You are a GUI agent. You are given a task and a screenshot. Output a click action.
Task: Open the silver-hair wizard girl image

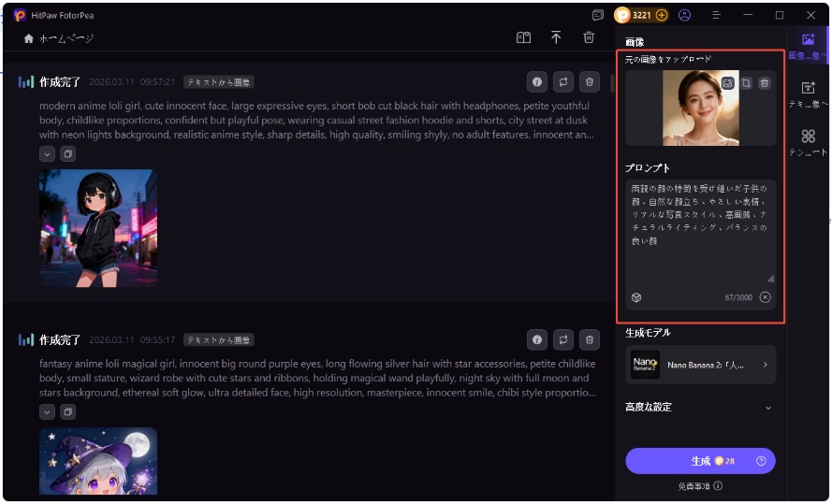click(x=98, y=461)
